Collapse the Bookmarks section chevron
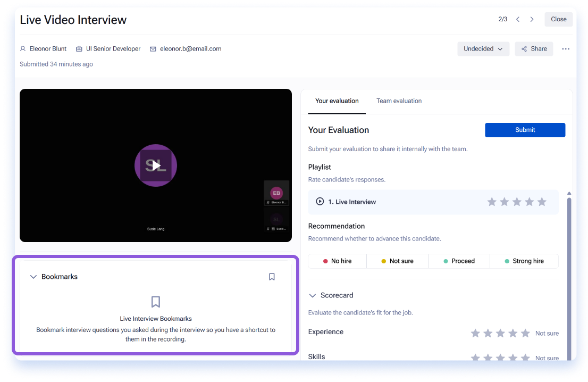 click(x=33, y=277)
